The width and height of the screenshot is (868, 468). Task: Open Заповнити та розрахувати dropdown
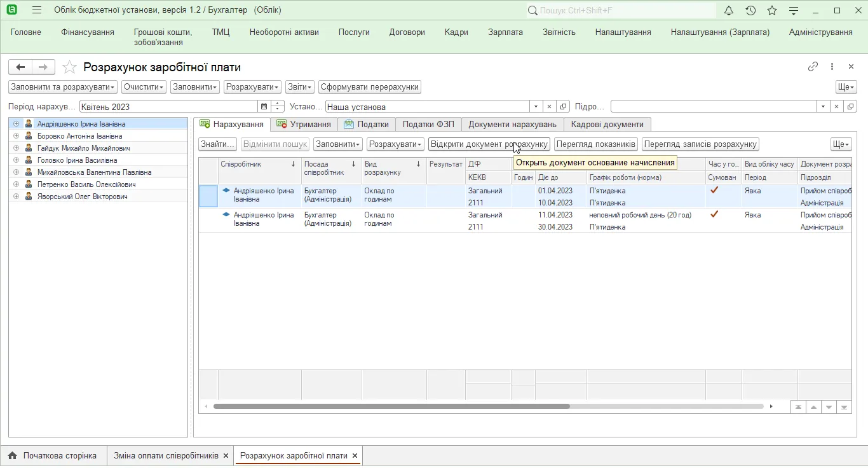pyautogui.click(x=63, y=87)
